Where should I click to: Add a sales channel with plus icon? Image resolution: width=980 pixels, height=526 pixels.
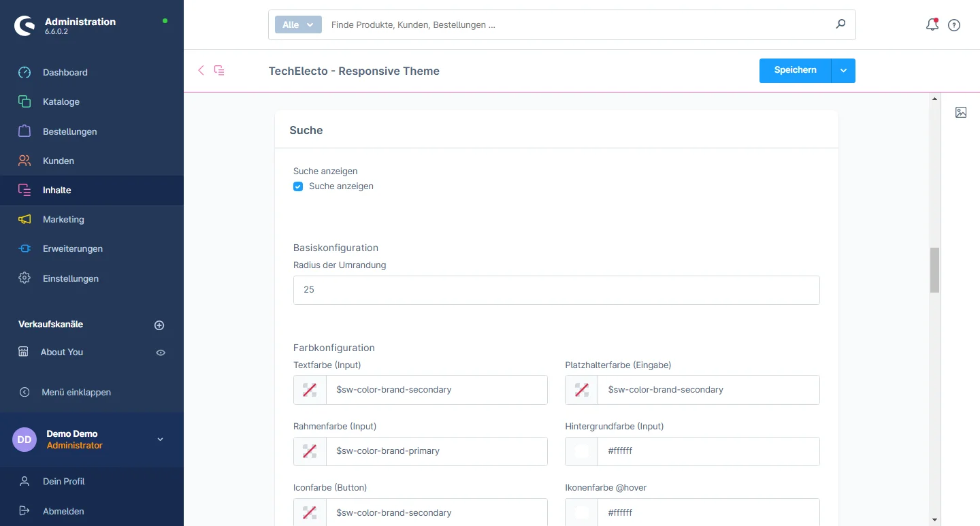pyautogui.click(x=159, y=325)
